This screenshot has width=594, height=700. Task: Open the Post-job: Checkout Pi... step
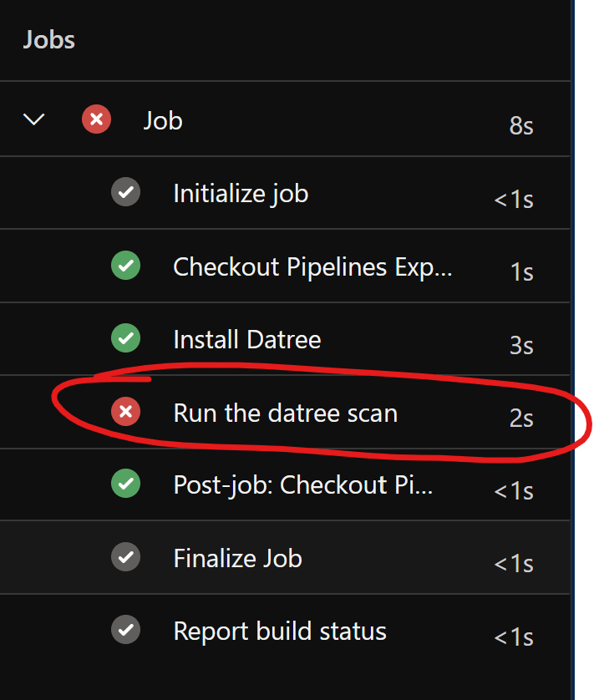click(x=302, y=485)
